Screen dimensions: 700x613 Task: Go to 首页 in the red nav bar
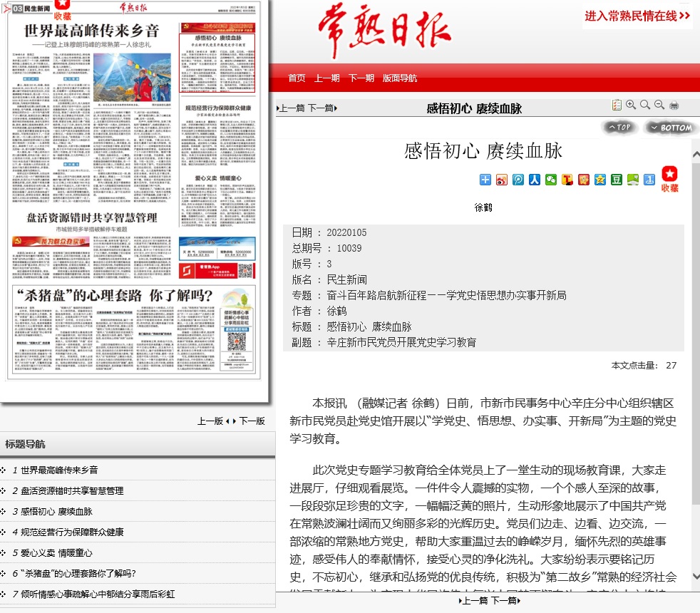297,78
